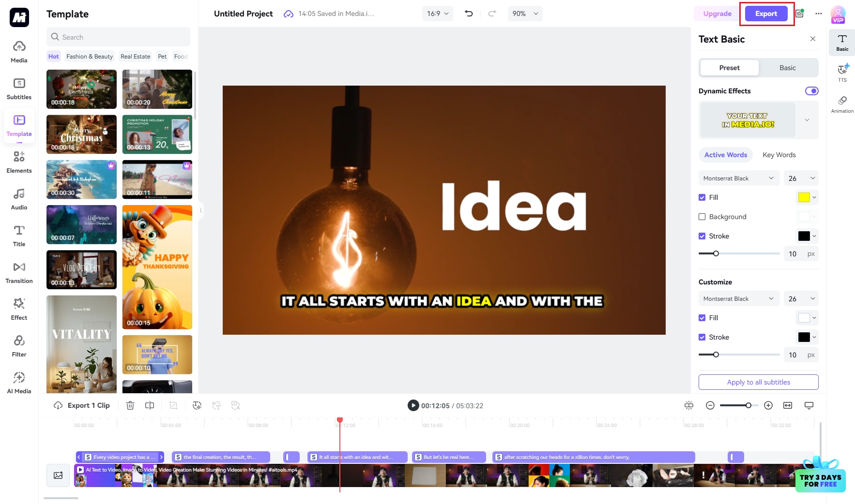Image resolution: width=855 pixels, height=504 pixels.
Task: Click the Export button
Action: 766,14
